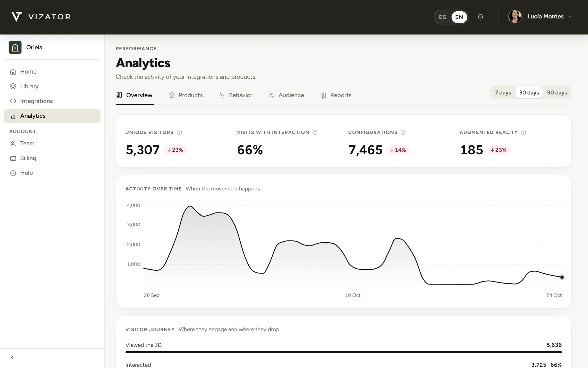Switch to the Behavior tab
Viewport: 588px width, 368px height.
[236, 95]
